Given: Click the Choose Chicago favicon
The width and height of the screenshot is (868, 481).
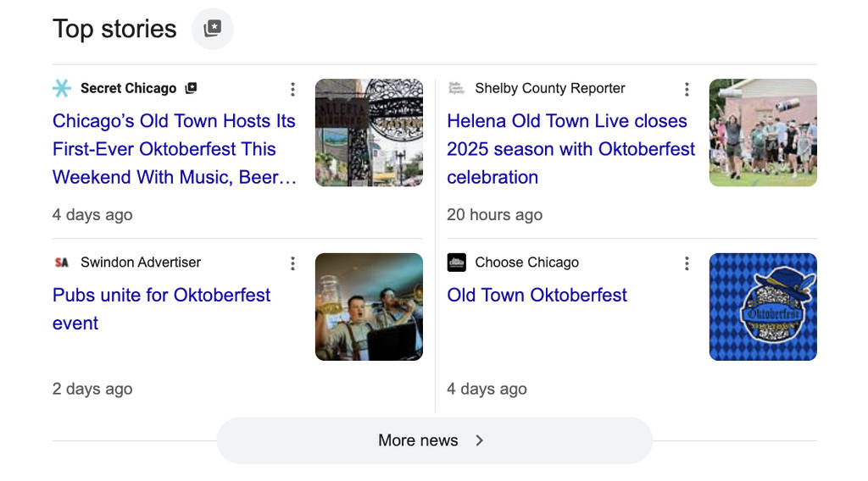Looking at the screenshot, I should click(457, 263).
